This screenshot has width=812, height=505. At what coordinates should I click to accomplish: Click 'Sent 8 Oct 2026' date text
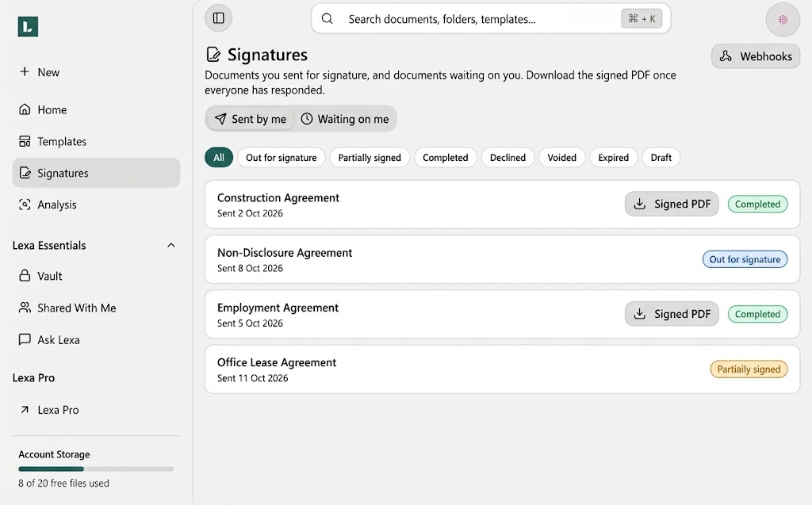250,268
